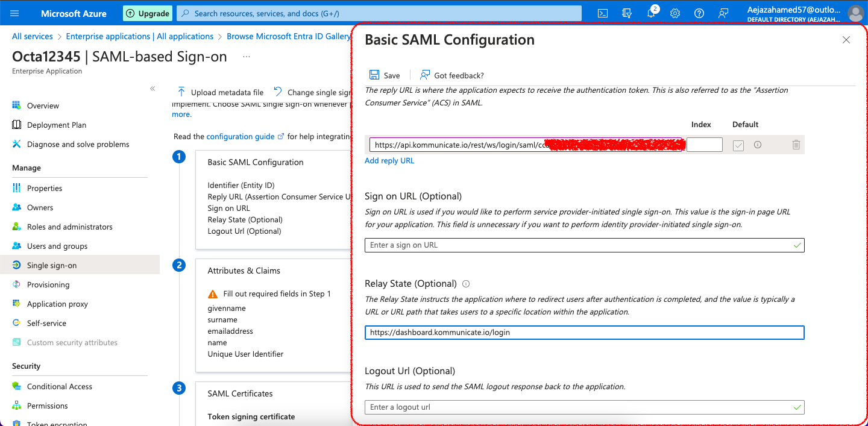
Task: Click the Permissions icon in sidebar
Action: pyautogui.click(x=17, y=406)
